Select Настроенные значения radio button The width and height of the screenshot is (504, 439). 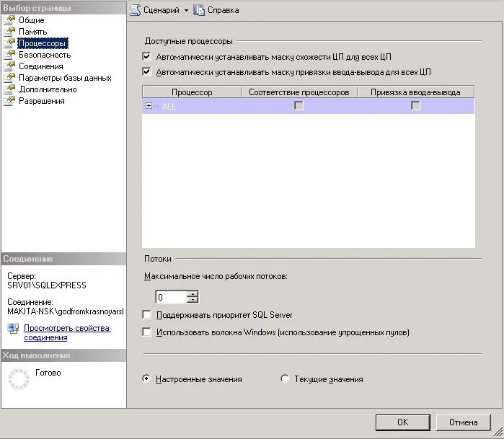146,378
